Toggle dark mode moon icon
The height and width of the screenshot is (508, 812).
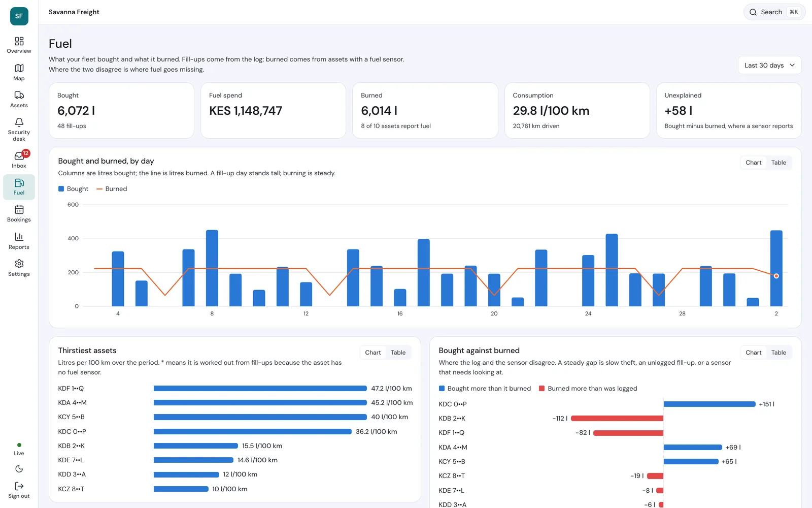19,469
